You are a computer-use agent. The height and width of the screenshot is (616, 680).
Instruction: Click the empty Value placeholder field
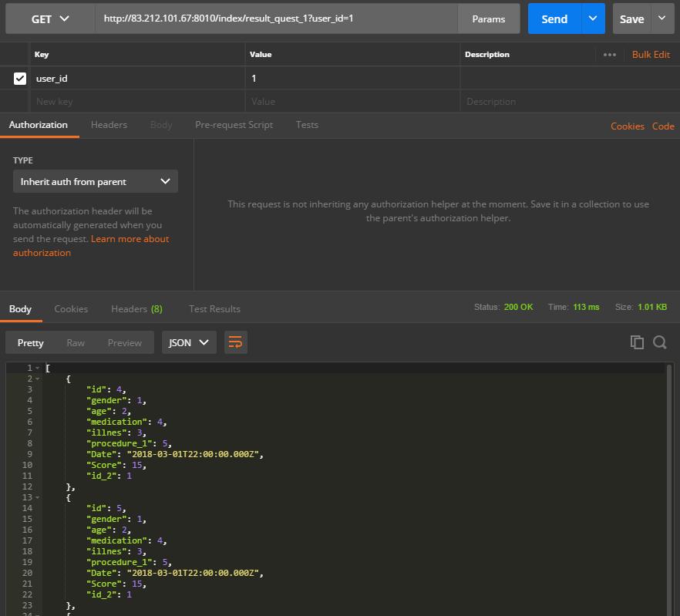pos(352,102)
